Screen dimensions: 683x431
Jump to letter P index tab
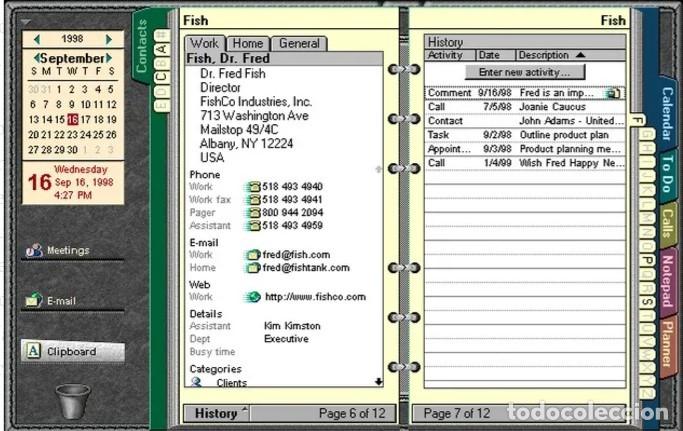647,260
